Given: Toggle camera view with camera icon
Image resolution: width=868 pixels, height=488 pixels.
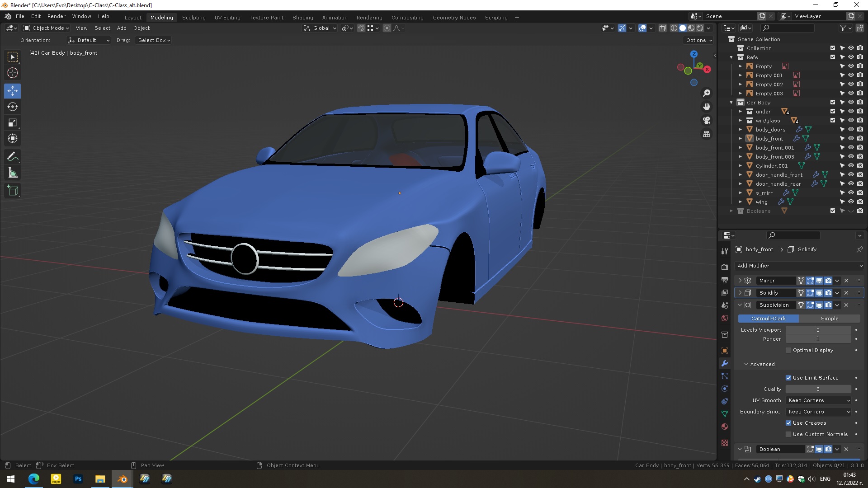Looking at the screenshot, I should click(707, 120).
